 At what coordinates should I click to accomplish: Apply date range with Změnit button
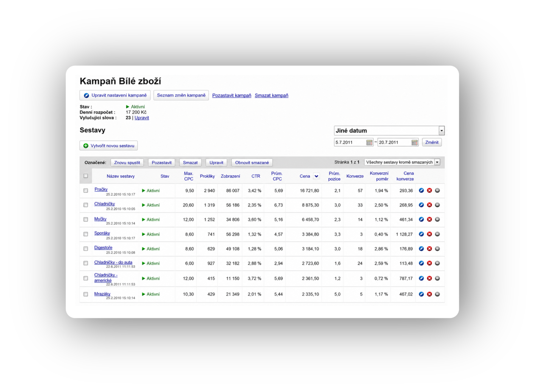click(x=432, y=142)
